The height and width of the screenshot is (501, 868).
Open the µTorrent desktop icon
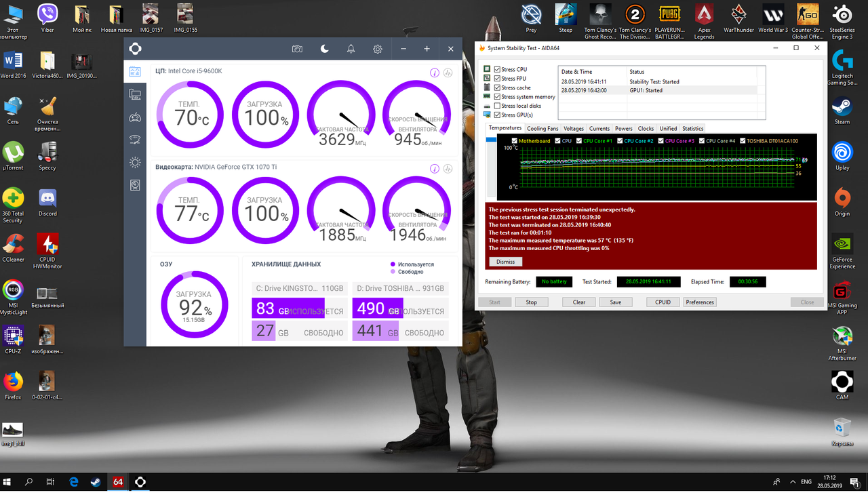point(13,157)
